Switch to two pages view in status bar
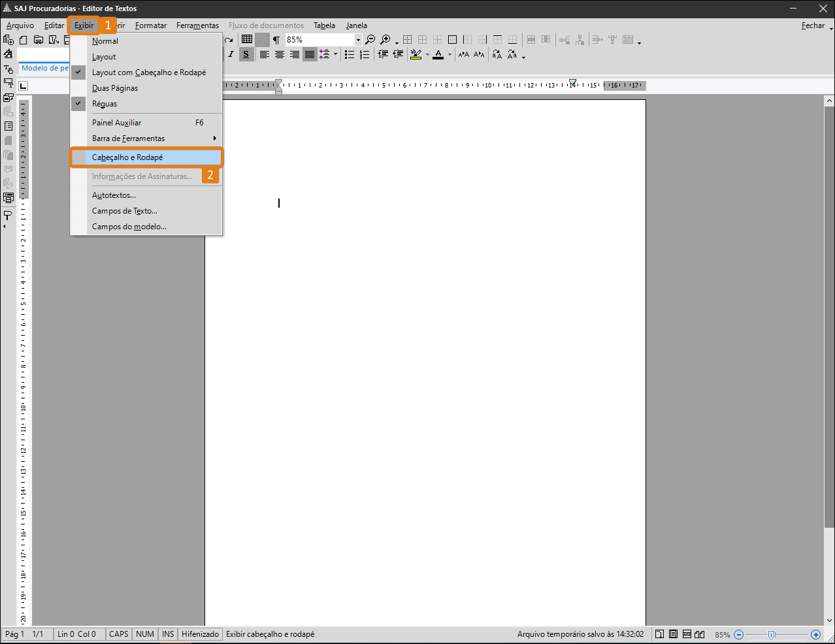The height and width of the screenshot is (644, 835). pos(700,634)
